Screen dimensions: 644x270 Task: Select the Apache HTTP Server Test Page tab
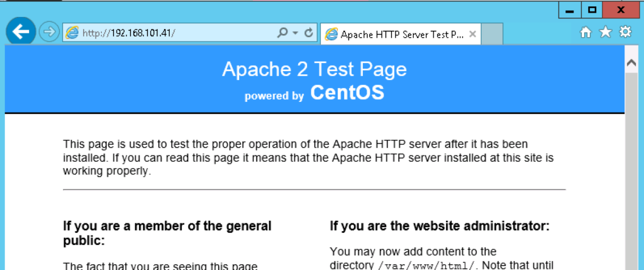pos(401,34)
